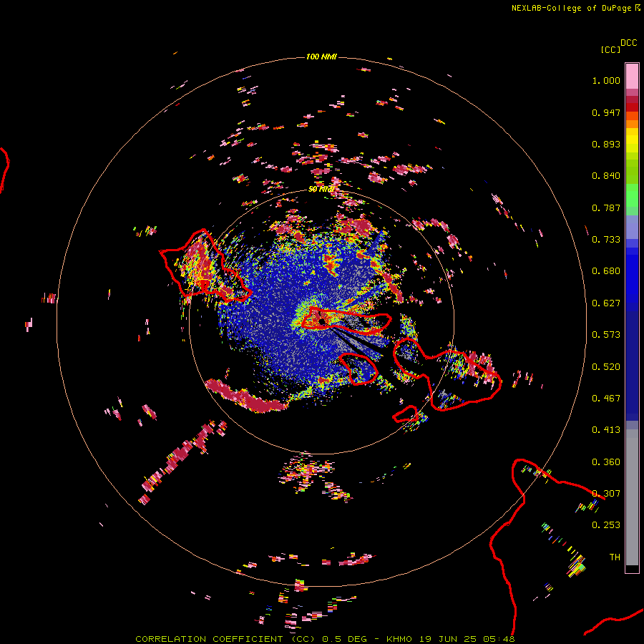
Task: Click the NEXLAB-College of DuPage credit text
Action: pyautogui.click(x=571, y=8)
